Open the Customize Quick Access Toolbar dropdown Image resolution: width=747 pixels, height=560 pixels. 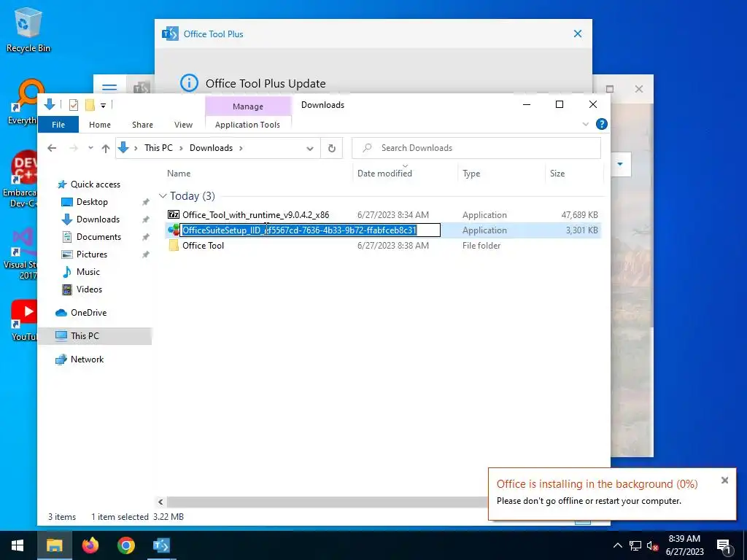[103, 105]
